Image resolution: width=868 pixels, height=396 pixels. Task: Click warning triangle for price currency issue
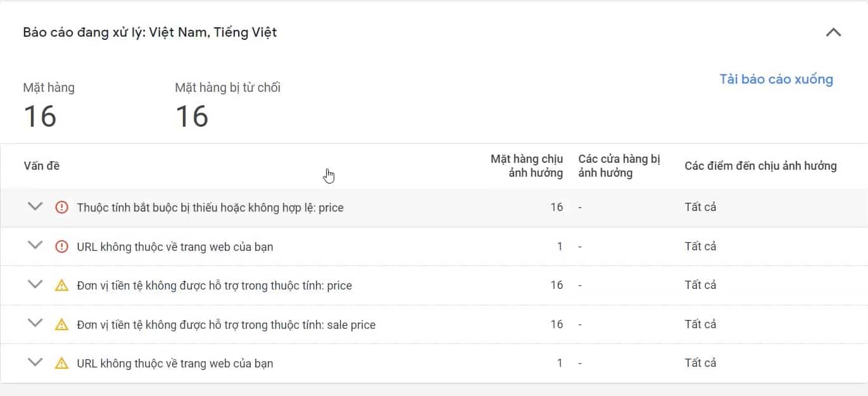(61, 286)
